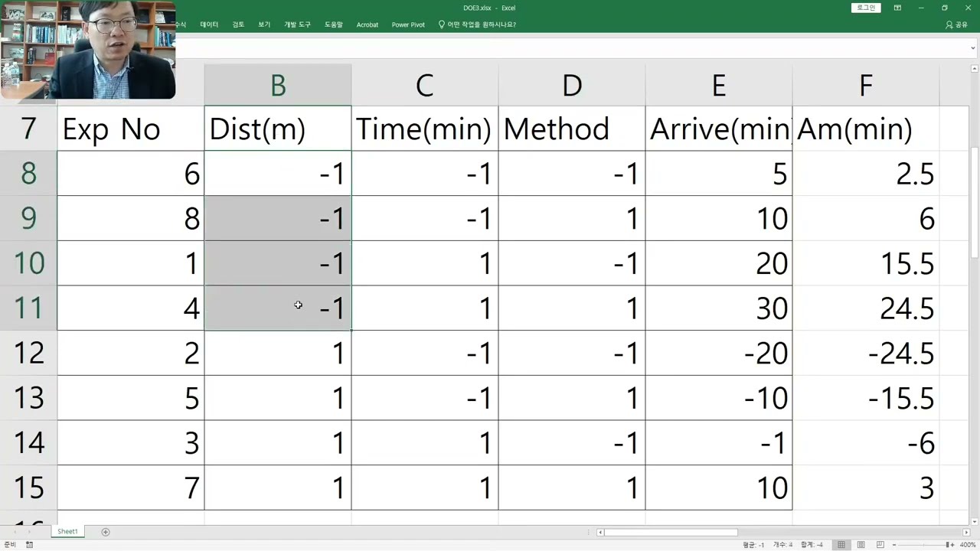Click the 'Arrive(min' header cell

(719, 129)
